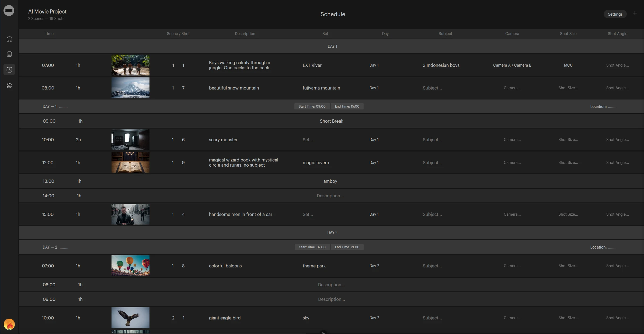Open the shot list document icon
The image size is (644, 334).
pyautogui.click(x=9, y=54)
